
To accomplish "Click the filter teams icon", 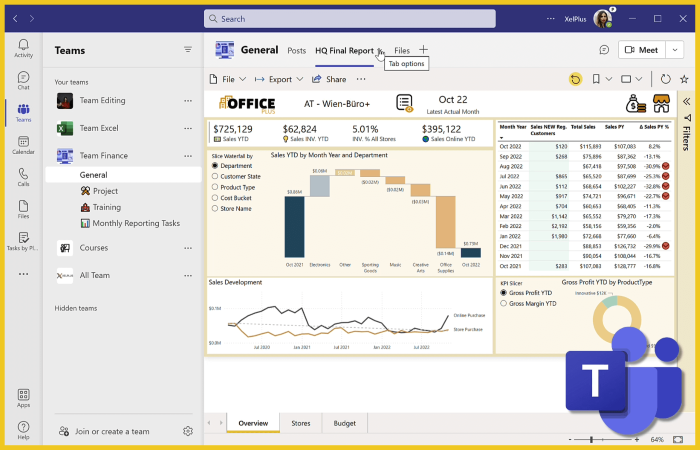I will coord(187,49).
